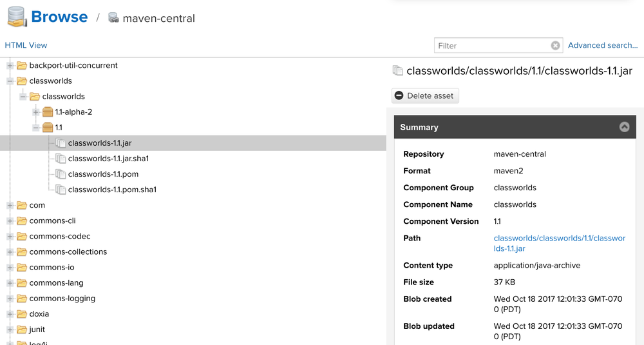Click the commons-cli folder icon

(x=22, y=221)
